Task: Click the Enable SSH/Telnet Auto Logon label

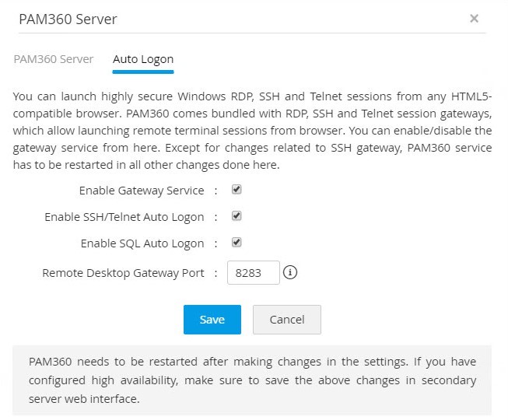Action: (x=124, y=217)
